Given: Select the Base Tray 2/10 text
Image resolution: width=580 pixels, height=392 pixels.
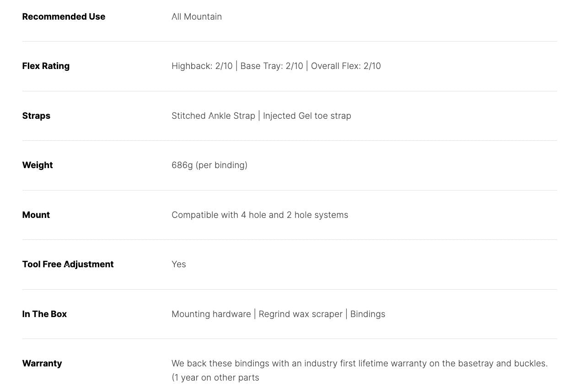Looking at the screenshot, I should pyautogui.click(x=271, y=66).
